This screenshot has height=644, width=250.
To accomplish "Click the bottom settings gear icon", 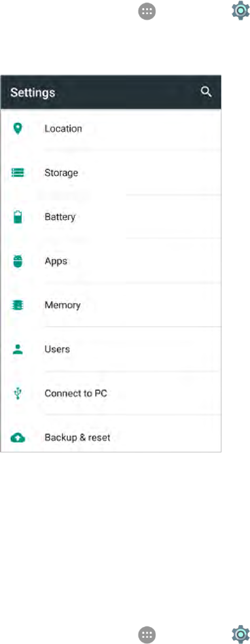I will click(x=240, y=634).
